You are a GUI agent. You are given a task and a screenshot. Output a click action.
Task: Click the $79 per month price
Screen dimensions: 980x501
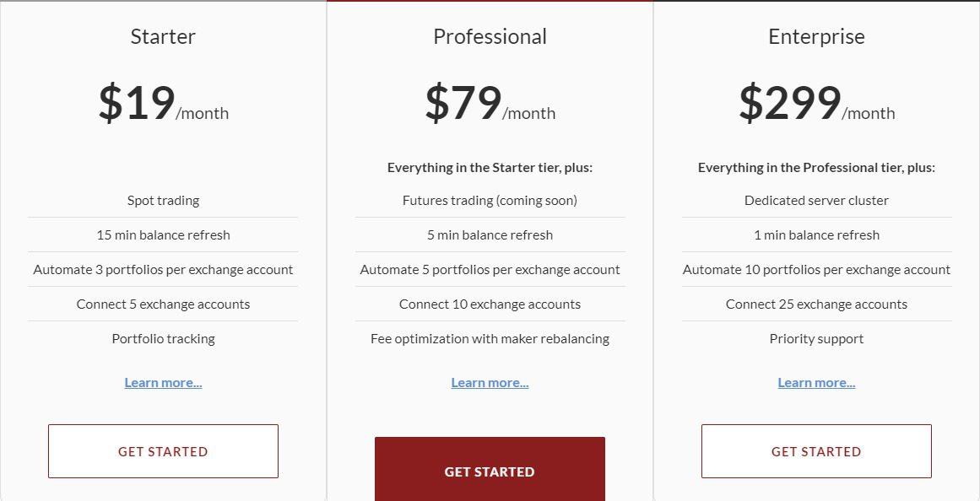[x=490, y=104]
